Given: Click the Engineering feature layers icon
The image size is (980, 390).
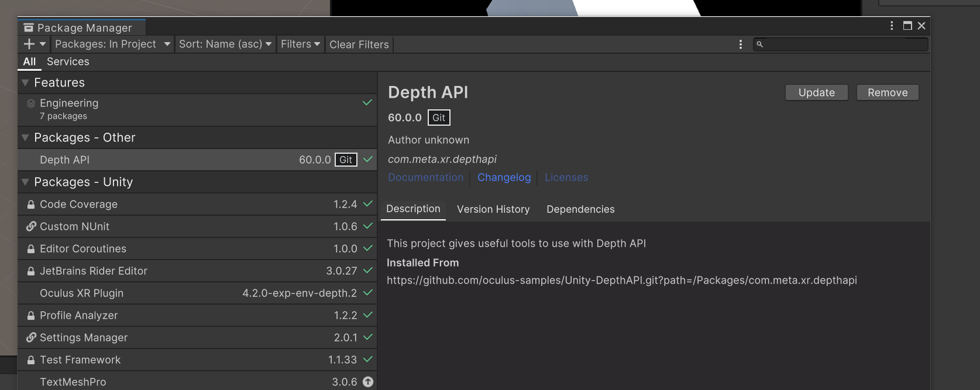Looking at the screenshot, I should (x=31, y=103).
